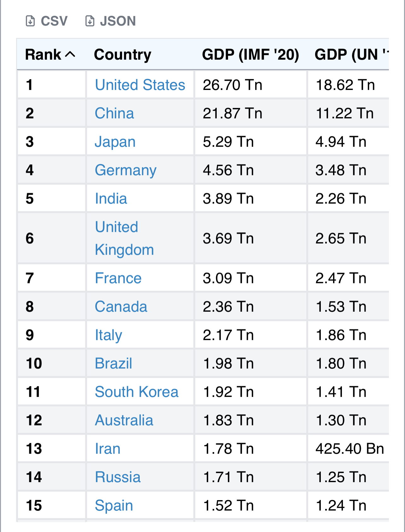Click the JSON download file icon
405x532 pixels.
90,21
